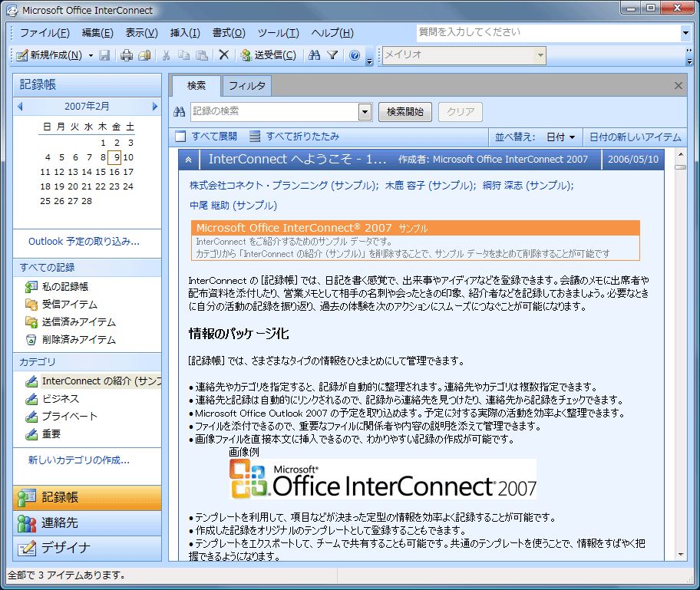Image resolution: width=700 pixels, height=590 pixels.
Task: Open the メイリオ font dropdown
Action: [x=540, y=55]
